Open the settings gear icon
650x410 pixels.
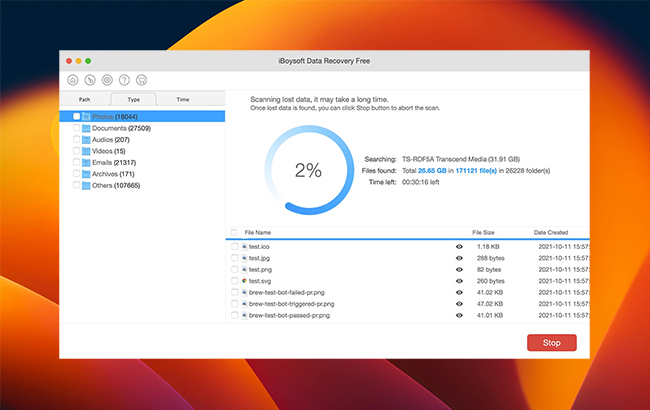[107, 80]
